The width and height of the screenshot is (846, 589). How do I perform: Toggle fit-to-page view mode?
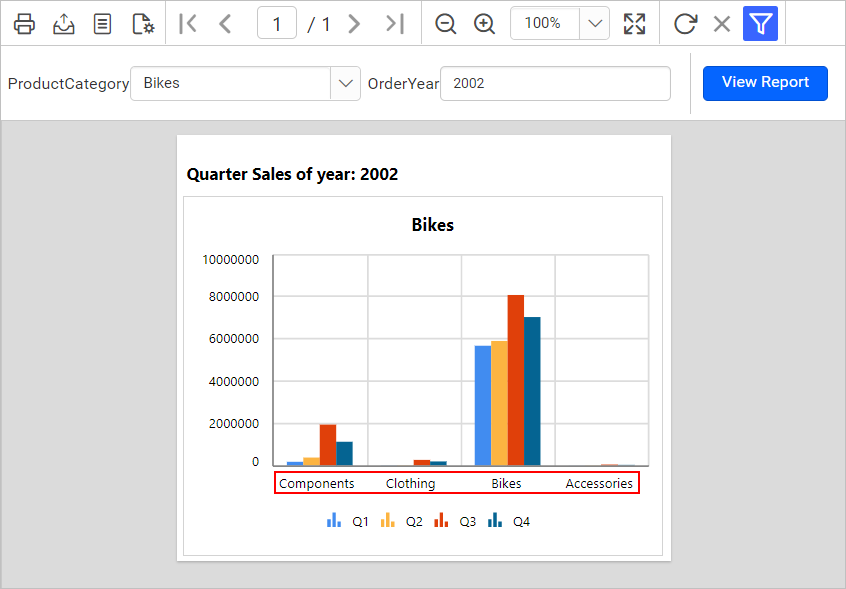(x=634, y=23)
